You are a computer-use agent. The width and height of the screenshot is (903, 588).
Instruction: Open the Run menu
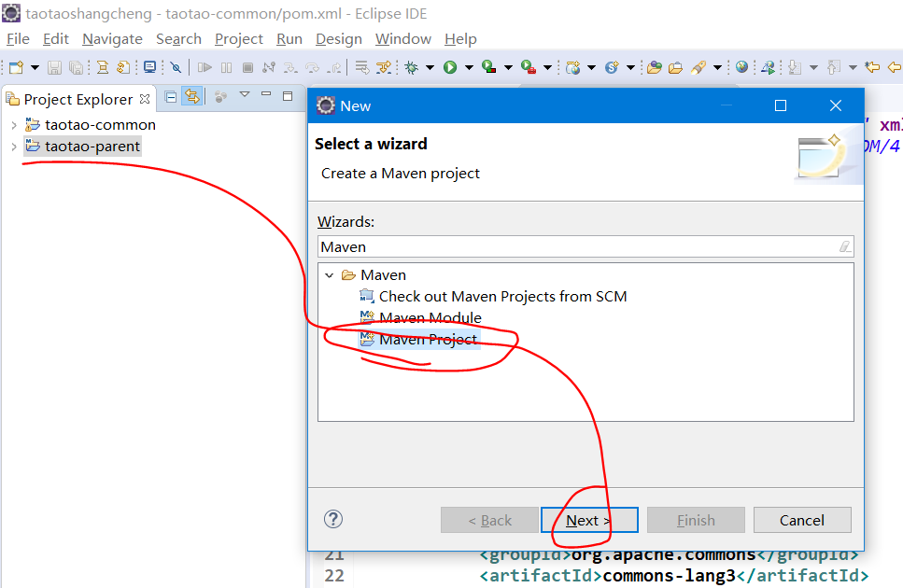289,39
